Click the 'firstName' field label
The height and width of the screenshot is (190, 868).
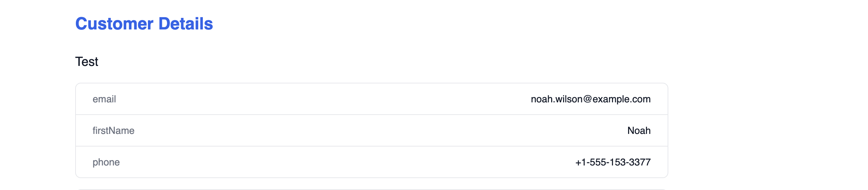(x=113, y=131)
